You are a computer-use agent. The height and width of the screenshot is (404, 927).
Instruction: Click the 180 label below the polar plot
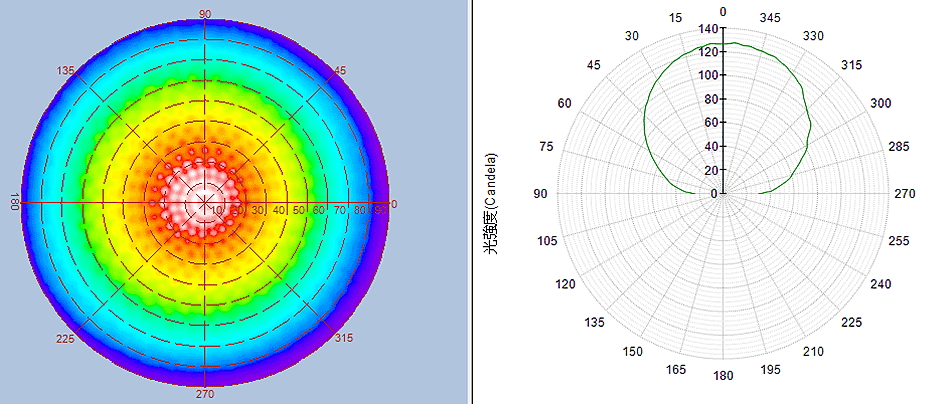723,376
